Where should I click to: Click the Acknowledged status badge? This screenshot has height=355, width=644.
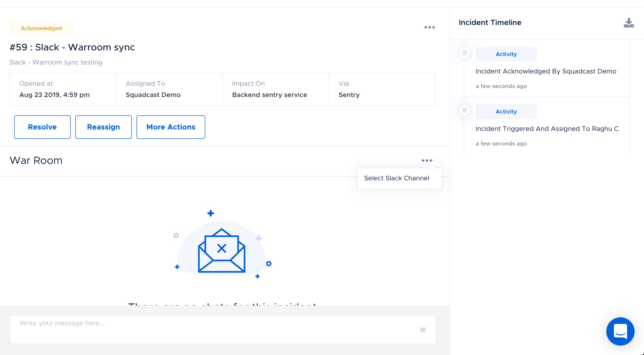click(41, 28)
